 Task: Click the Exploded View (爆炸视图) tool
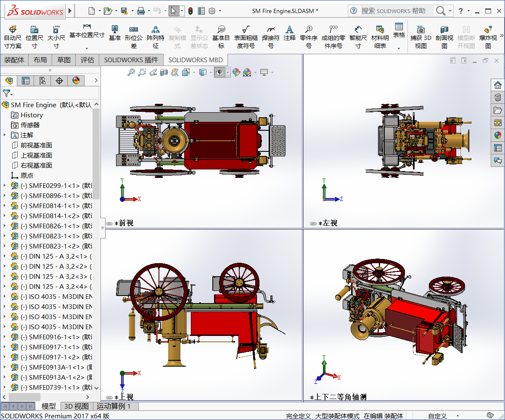pos(488,37)
